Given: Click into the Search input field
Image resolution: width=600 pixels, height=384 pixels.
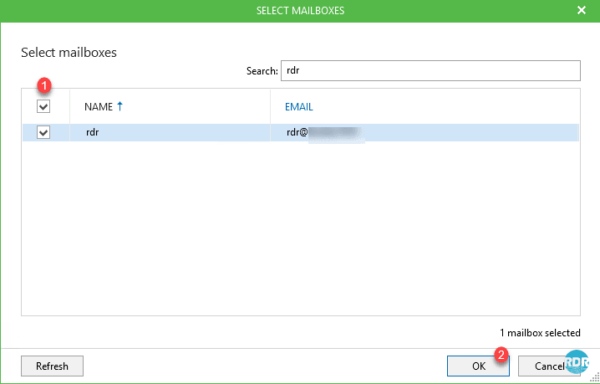Looking at the screenshot, I should 430,71.
